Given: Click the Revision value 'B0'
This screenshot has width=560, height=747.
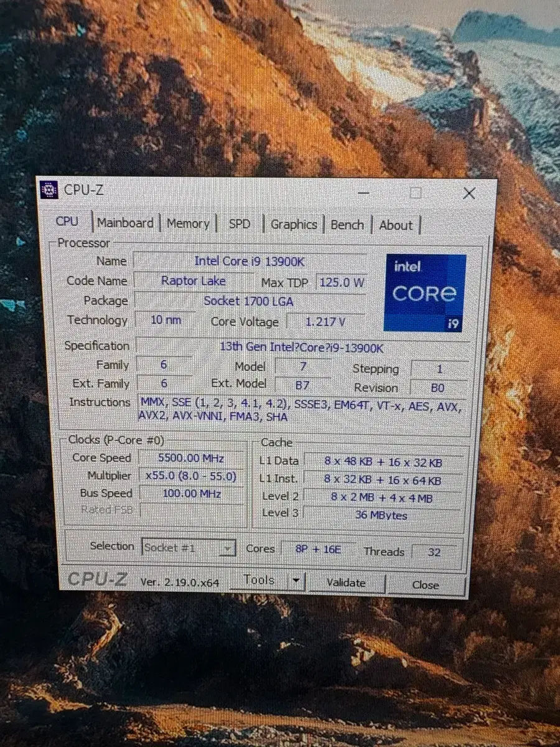Looking at the screenshot, I should tap(438, 387).
